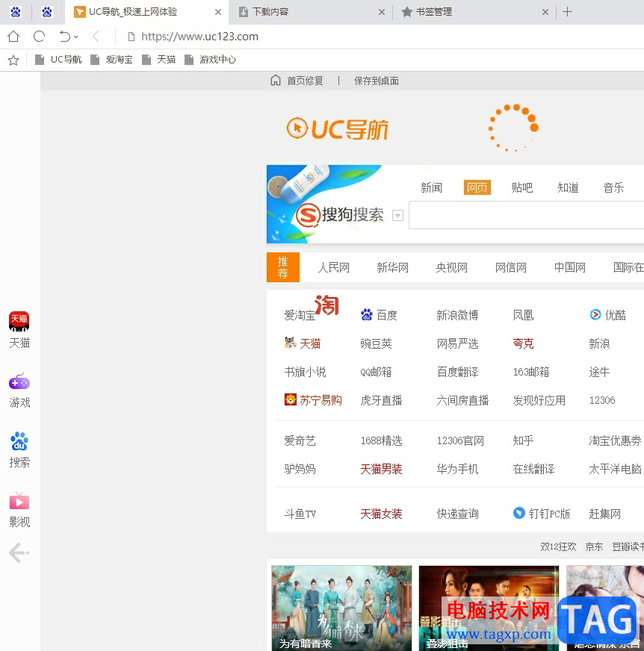Open 影视 from the left sidebar
The height and width of the screenshot is (651, 644).
click(x=19, y=508)
